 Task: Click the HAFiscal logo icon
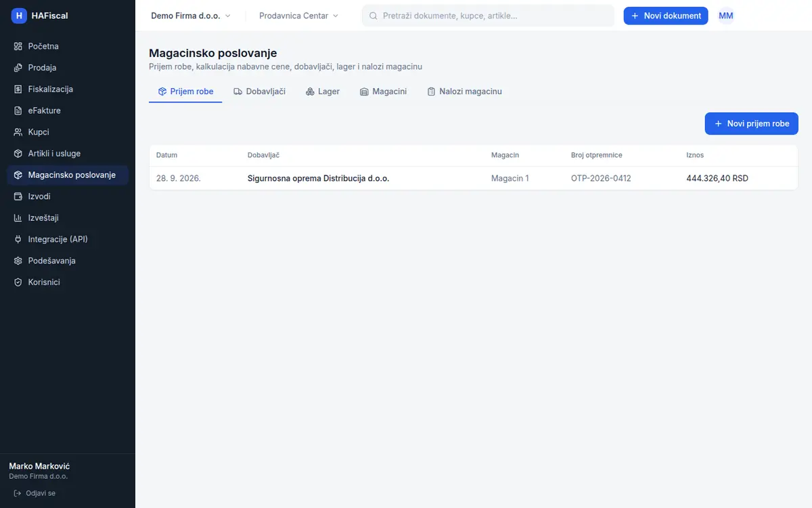[19, 16]
